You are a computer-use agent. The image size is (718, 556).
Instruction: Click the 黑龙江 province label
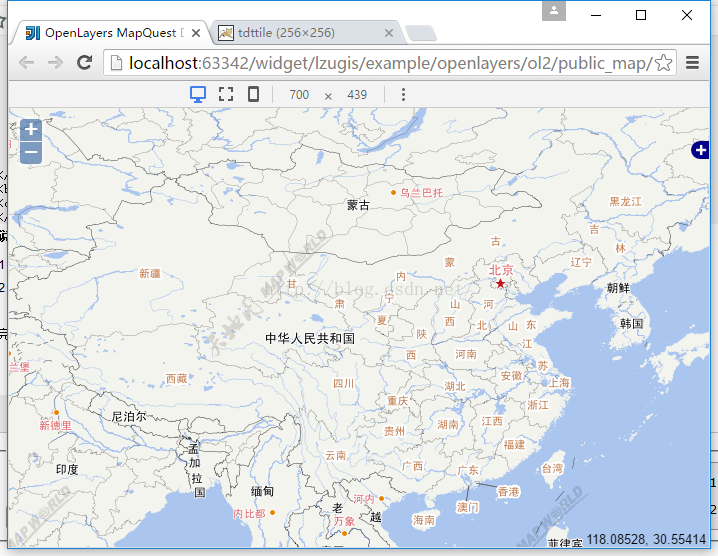(625, 202)
